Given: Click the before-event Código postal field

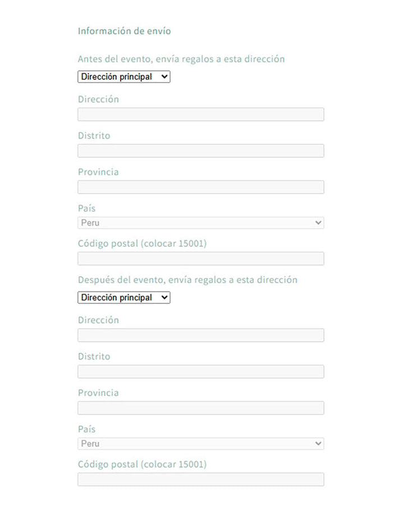Looking at the screenshot, I should (x=200, y=259).
